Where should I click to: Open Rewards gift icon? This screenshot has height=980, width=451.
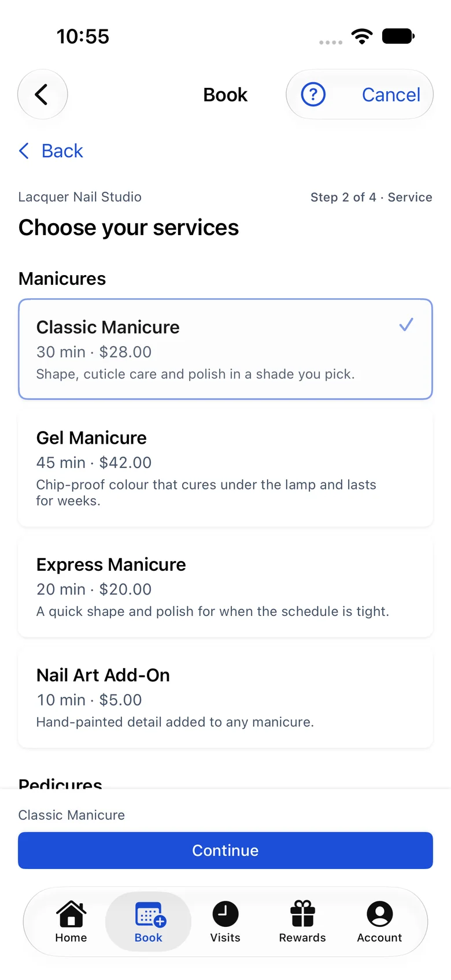pyautogui.click(x=302, y=914)
